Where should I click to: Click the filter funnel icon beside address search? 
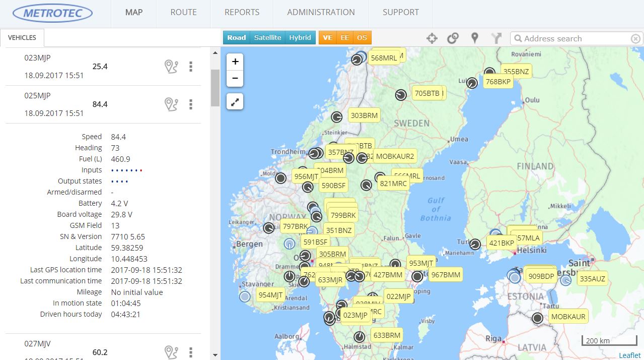tap(496, 38)
